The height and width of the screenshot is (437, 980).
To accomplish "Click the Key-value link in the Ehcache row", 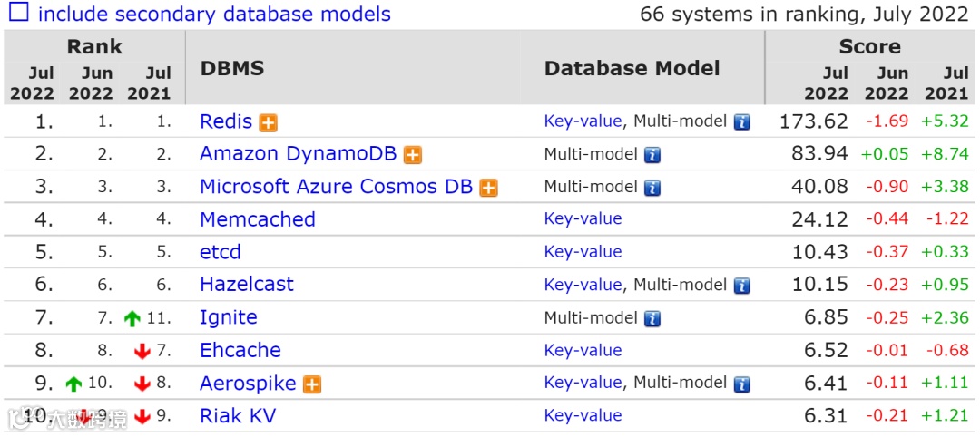I will pos(583,351).
